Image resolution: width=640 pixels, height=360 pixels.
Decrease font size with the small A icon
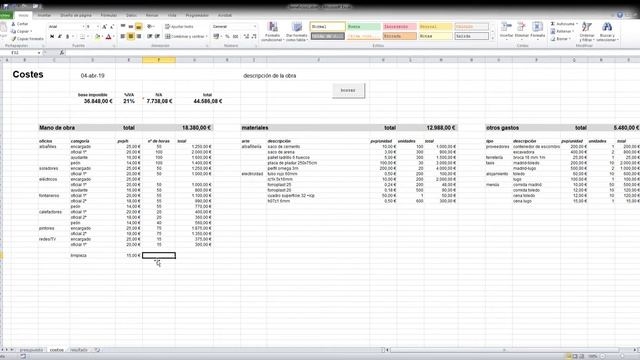tap(111, 27)
